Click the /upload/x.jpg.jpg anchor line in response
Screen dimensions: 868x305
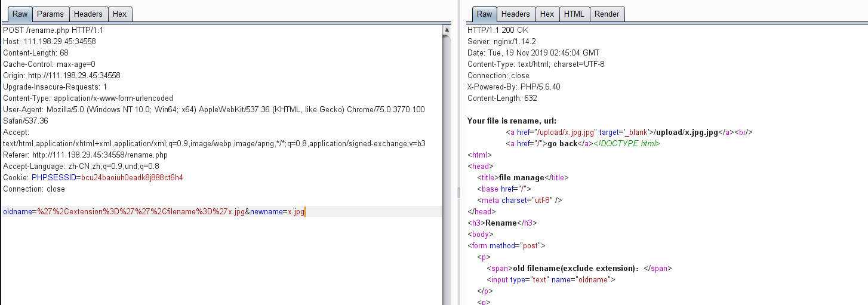(629, 132)
